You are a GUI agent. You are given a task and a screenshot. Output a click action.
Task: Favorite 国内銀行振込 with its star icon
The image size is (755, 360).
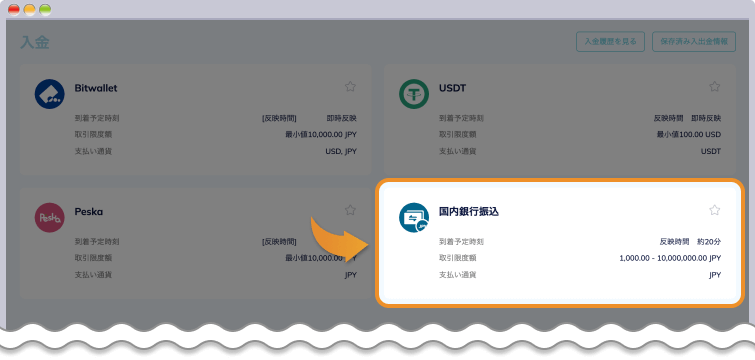(715, 210)
